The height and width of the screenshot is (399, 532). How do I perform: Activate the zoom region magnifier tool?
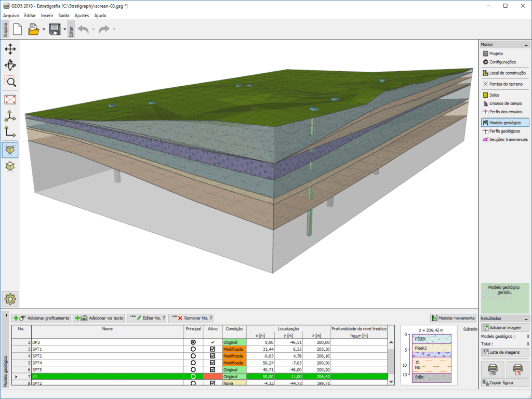[x=10, y=81]
